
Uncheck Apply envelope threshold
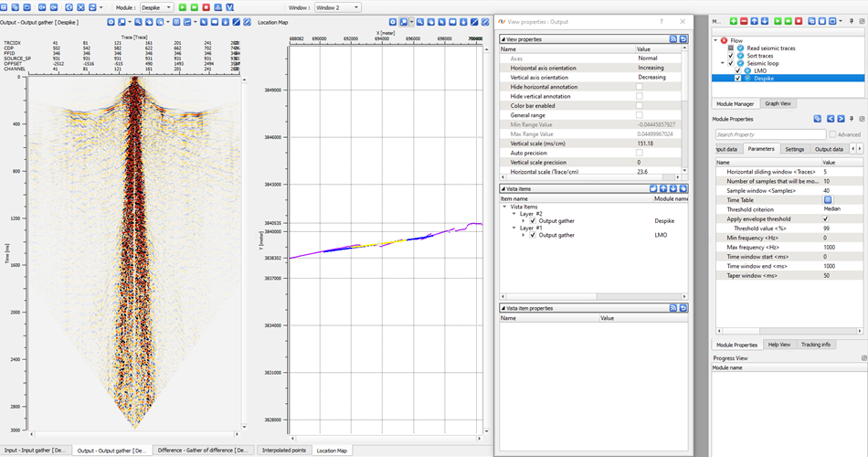pyautogui.click(x=826, y=219)
